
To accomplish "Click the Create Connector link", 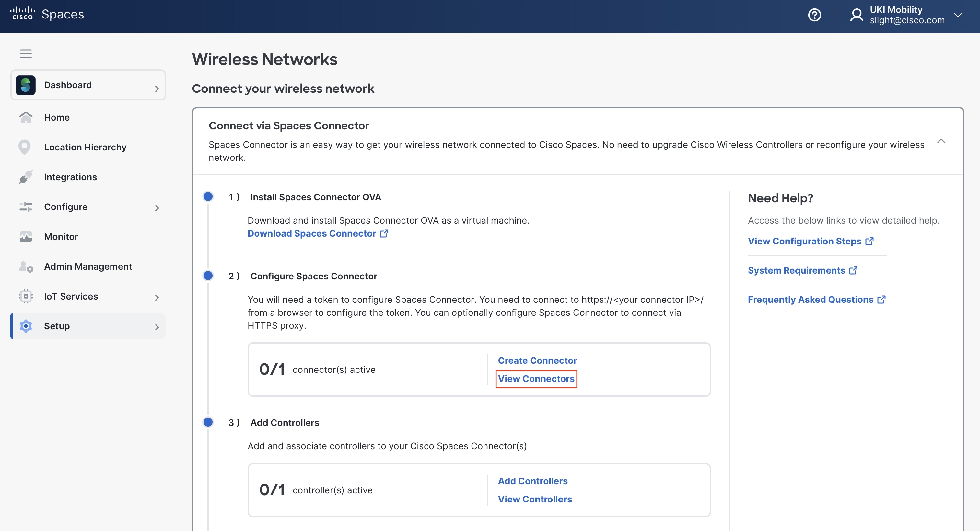I will [x=537, y=360].
